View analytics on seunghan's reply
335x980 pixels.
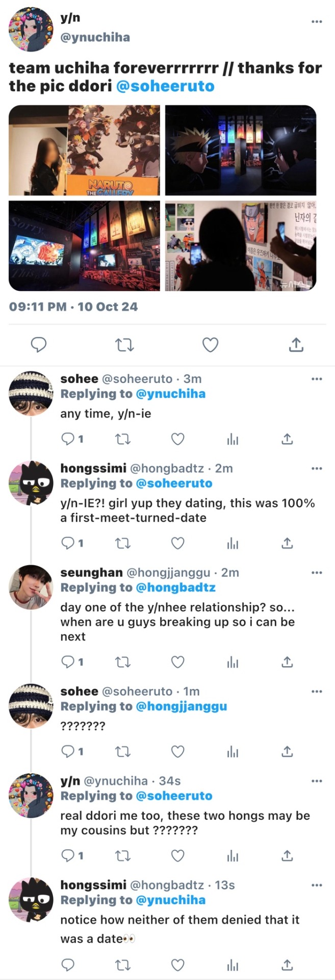coord(233,662)
